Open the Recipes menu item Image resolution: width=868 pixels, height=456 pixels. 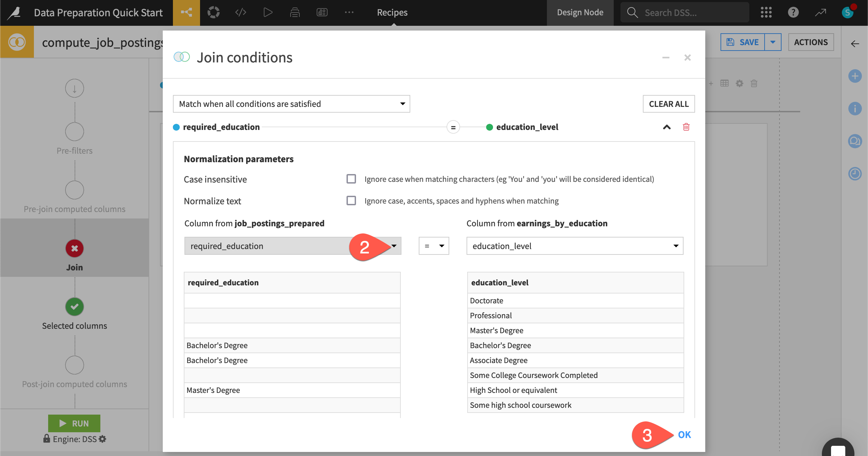[392, 13]
